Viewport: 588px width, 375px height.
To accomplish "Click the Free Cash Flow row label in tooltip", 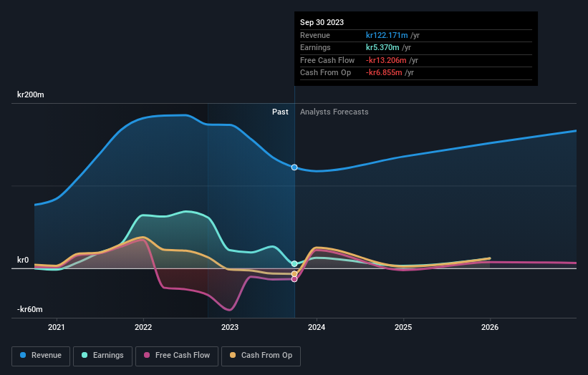I will 327,60.
